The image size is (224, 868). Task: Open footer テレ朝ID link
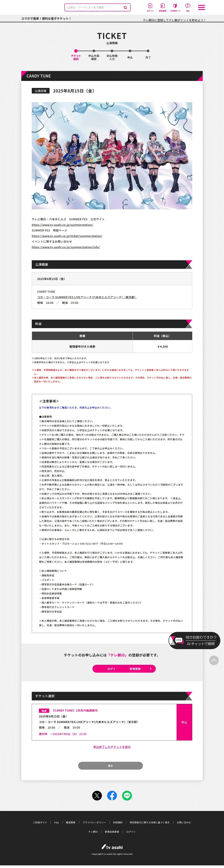point(93,832)
